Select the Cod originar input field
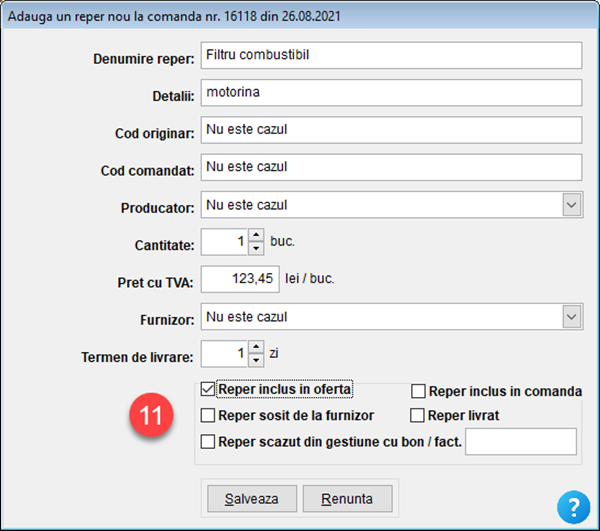This screenshot has height=531, width=600. tap(391, 130)
